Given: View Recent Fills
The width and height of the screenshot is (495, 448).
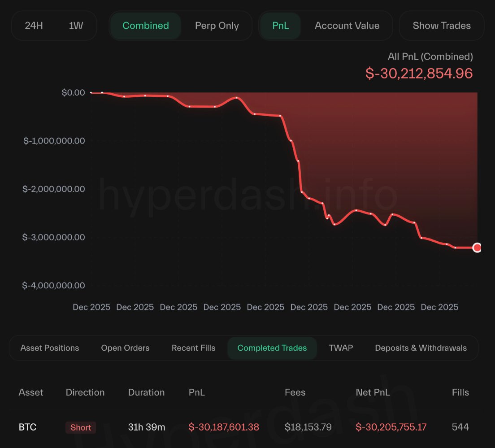Looking at the screenshot, I should [193, 348].
